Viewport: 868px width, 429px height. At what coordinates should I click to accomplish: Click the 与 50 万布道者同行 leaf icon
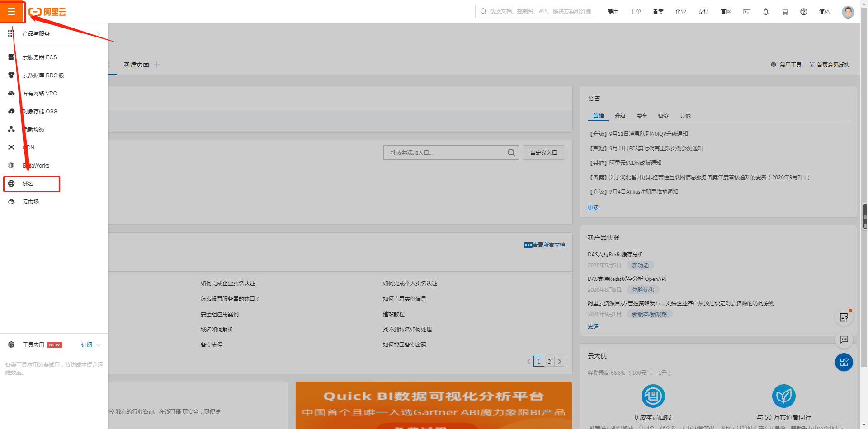click(784, 396)
